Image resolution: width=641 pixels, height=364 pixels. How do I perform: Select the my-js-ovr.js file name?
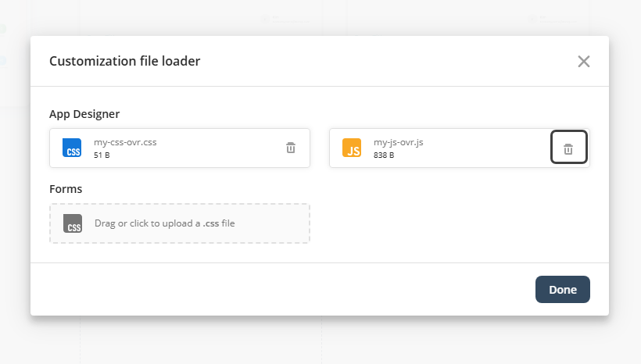pos(399,142)
